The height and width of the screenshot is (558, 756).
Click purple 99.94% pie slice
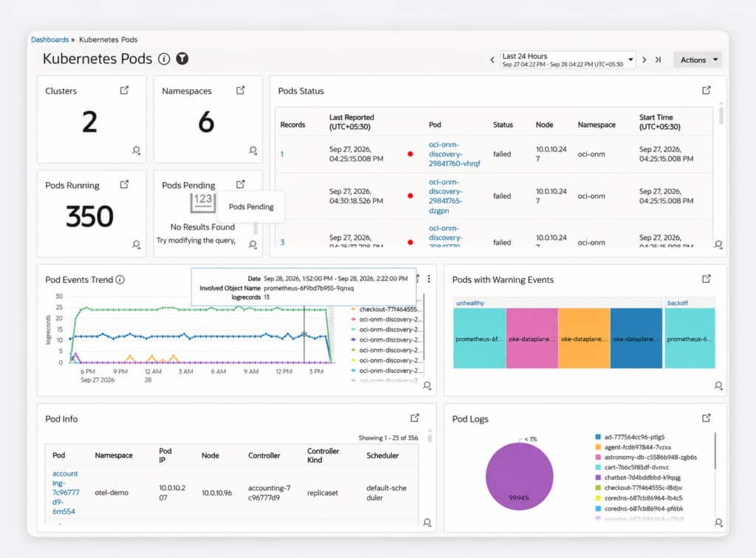tap(519, 477)
